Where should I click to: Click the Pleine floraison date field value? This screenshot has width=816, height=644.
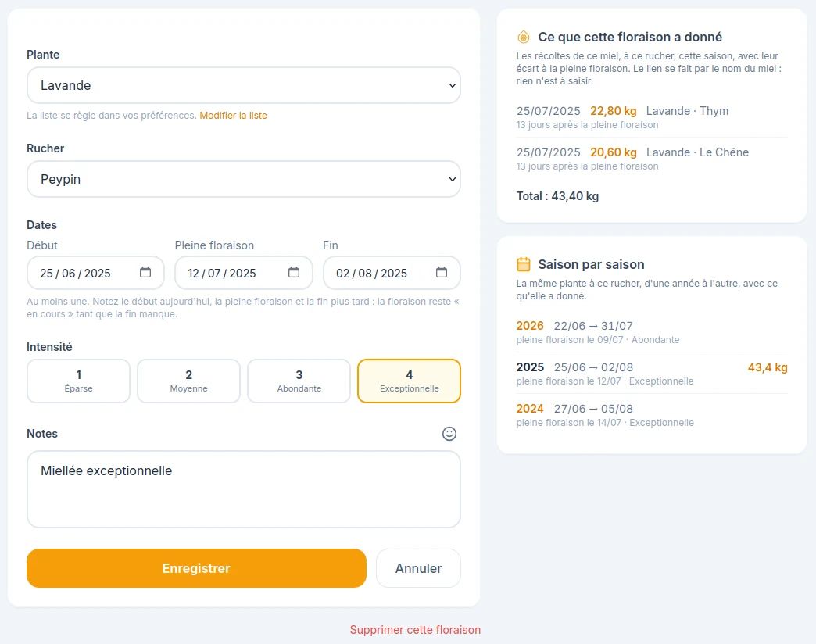[222, 273]
